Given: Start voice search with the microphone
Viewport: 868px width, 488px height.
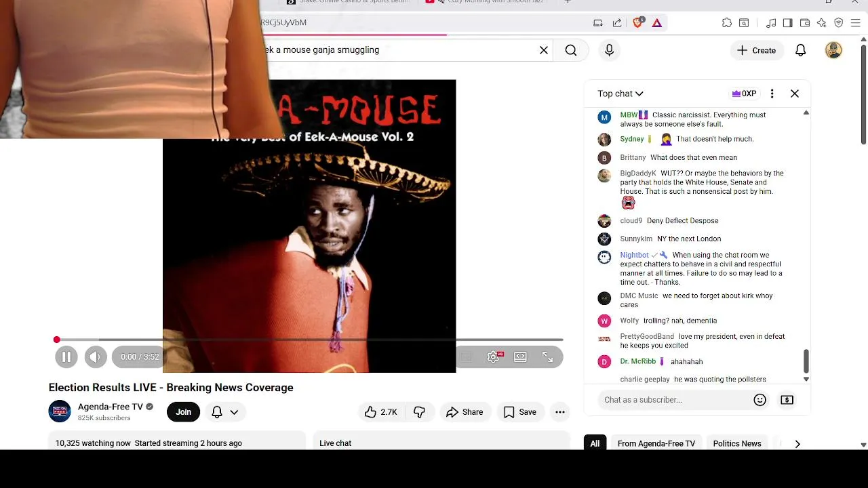Looking at the screenshot, I should (609, 50).
